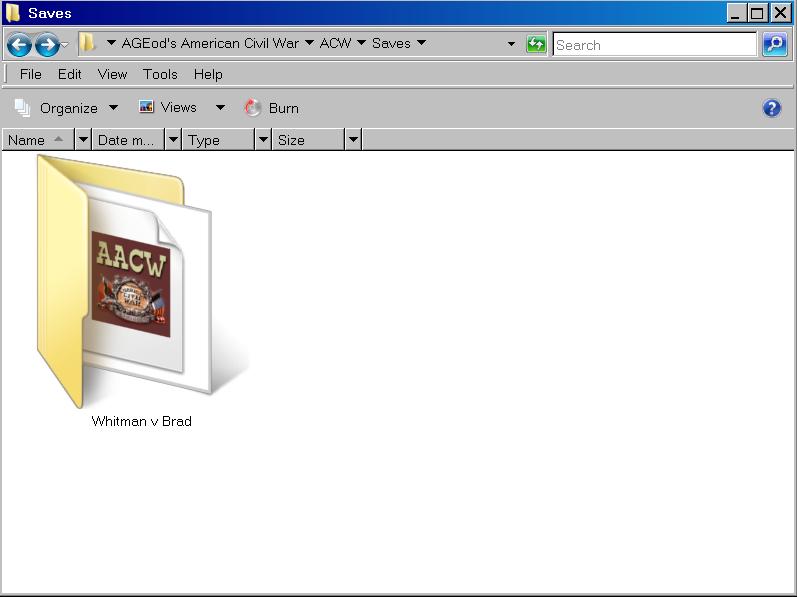The width and height of the screenshot is (797, 597).
Task: Open the File menu
Action: [x=30, y=74]
